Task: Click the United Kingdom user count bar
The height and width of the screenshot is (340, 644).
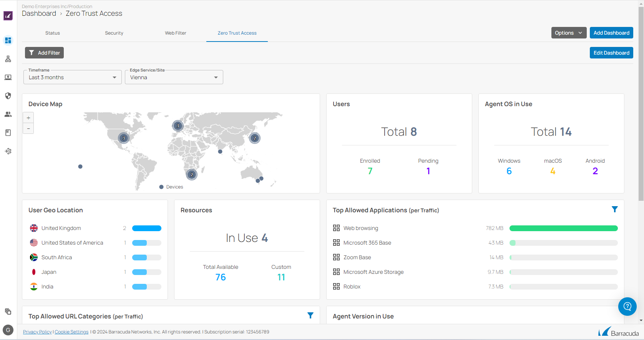Action: coord(147,228)
